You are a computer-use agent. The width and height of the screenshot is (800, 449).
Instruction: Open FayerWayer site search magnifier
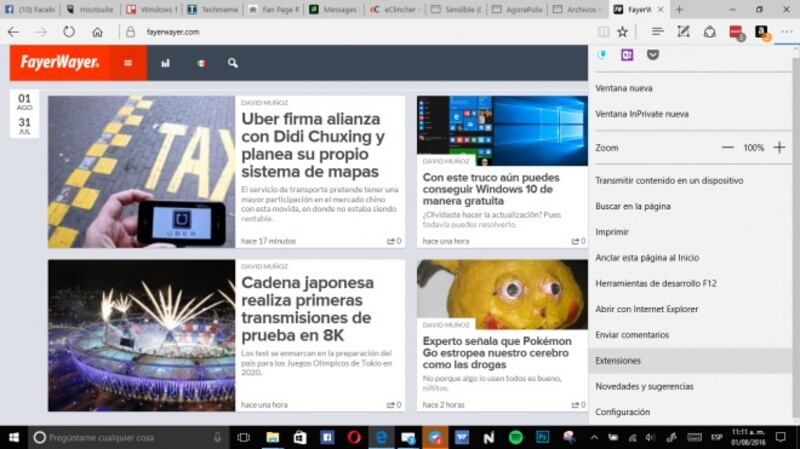tap(233, 63)
